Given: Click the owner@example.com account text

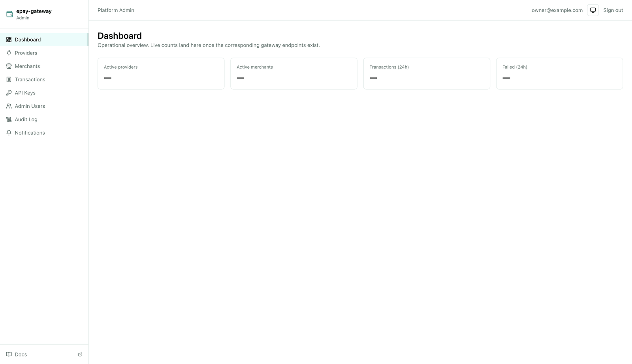Looking at the screenshot, I should click(x=557, y=10).
